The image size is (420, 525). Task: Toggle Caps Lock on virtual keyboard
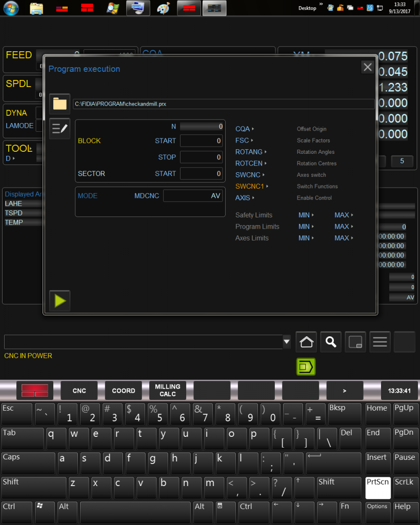coord(28,463)
